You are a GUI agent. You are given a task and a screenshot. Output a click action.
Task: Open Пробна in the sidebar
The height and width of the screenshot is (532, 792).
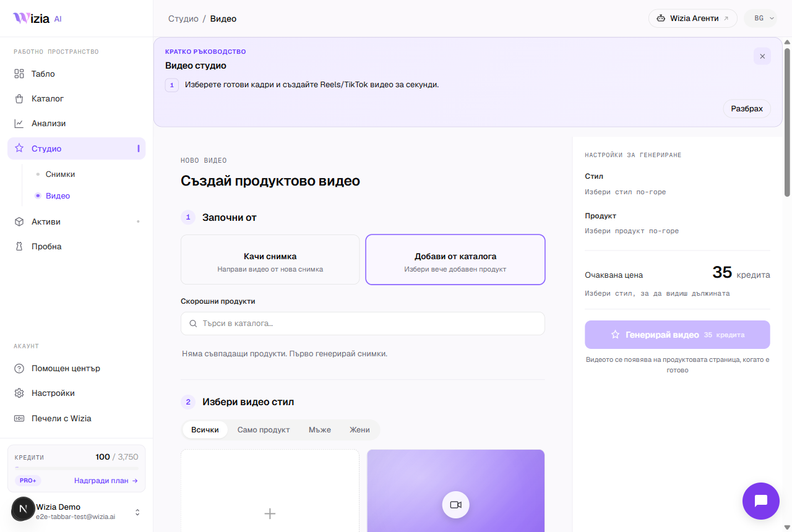coord(76,246)
